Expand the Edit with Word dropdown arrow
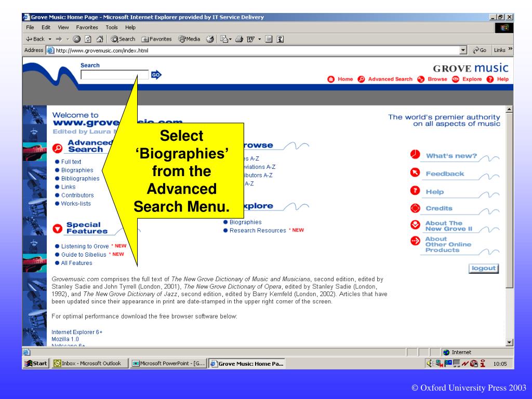This screenshot has width=532, height=399. tap(260, 39)
